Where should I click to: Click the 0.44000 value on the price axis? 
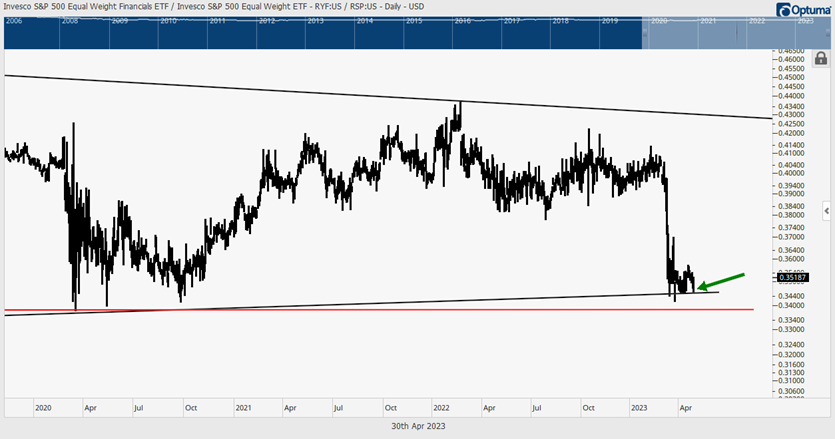pyautogui.click(x=791, y=96)
